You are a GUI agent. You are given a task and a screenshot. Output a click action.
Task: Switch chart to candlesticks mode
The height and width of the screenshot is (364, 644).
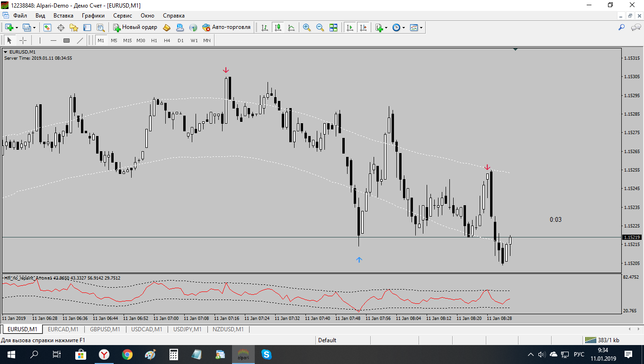click(x=278, y=27)
